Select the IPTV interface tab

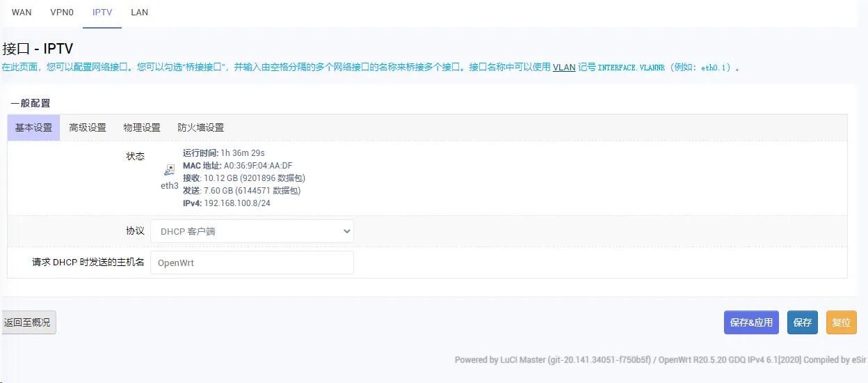(x=102, y=13)
